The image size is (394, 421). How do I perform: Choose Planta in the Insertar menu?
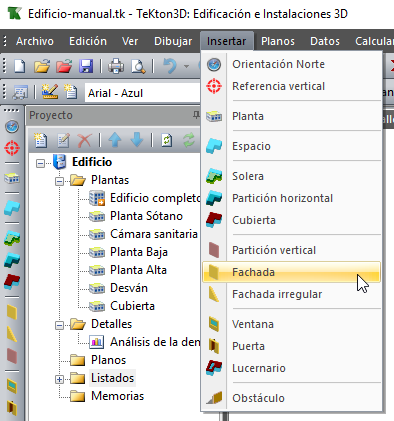click(x=292, y=116)
